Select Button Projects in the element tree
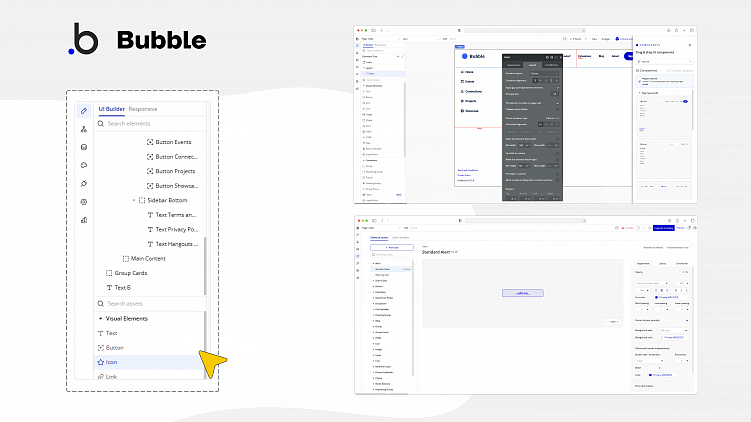The width and height of the screenshot is (751, 422). coord(171,171)
